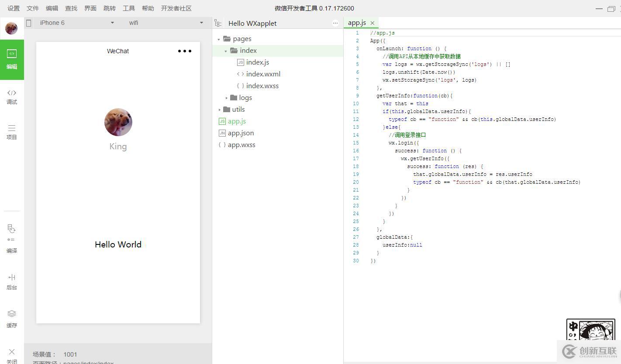Click the WeChat title in simulator
621x364 pixels.
pos(118,51)
